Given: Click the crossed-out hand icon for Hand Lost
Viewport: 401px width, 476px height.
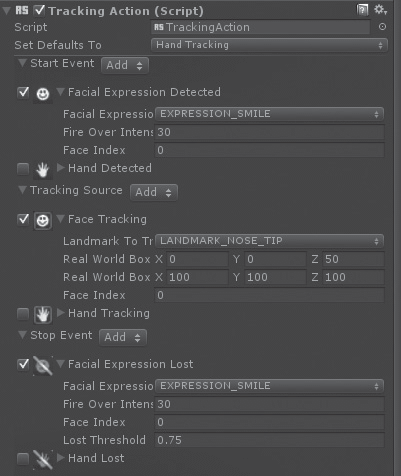Looking at the screenshot, I should tap(43, 459).
